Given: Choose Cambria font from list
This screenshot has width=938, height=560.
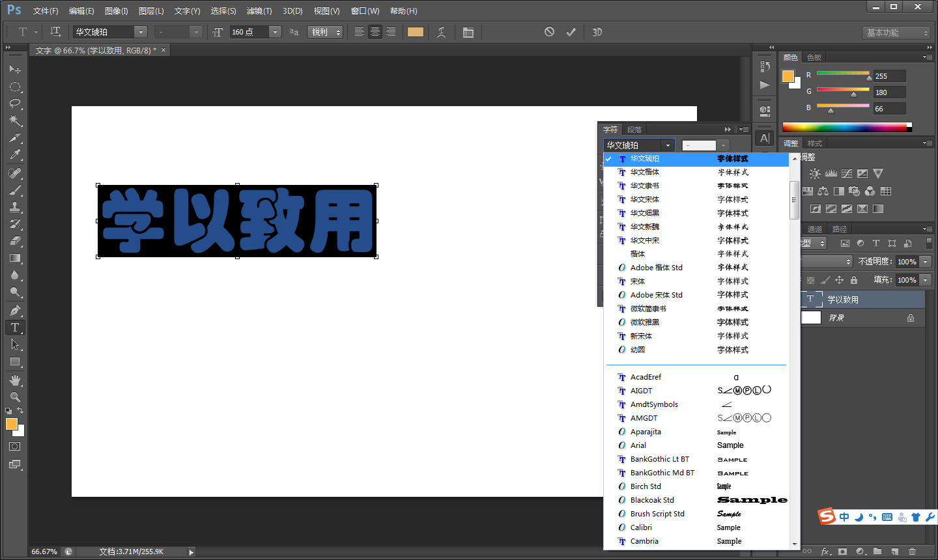Looking at the screenshot, I should tap(696, 541).
